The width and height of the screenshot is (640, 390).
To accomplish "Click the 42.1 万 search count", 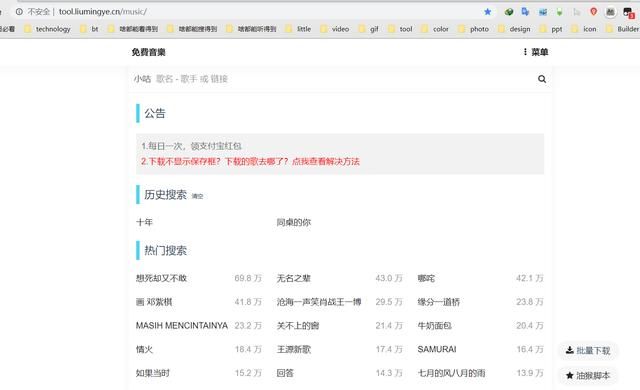I will (530, 278).
